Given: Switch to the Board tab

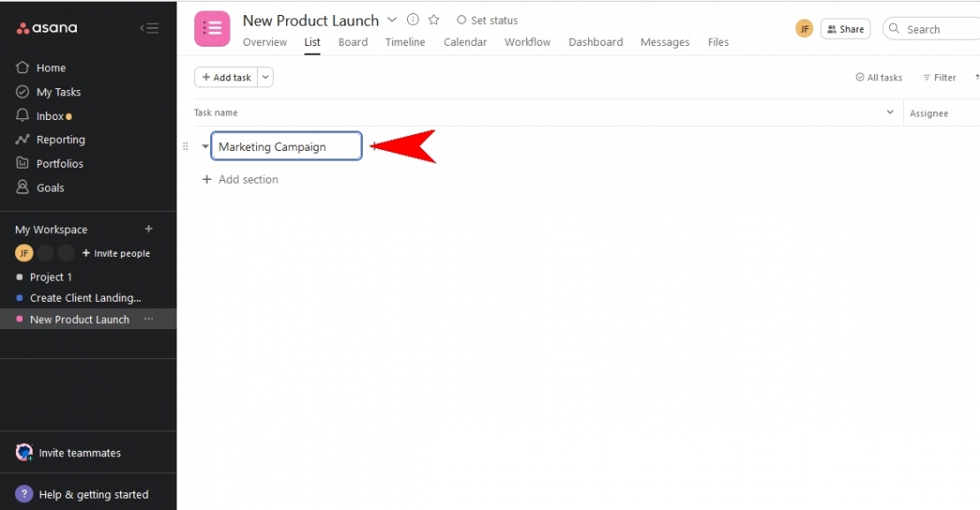Looking at the screenshot, I should (352, 41).
